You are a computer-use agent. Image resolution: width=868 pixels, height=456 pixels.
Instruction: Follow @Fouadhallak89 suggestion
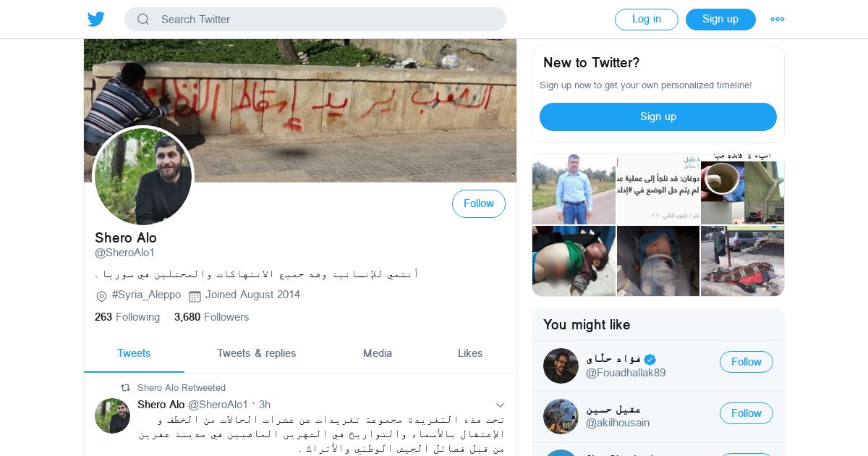[746, 362]
